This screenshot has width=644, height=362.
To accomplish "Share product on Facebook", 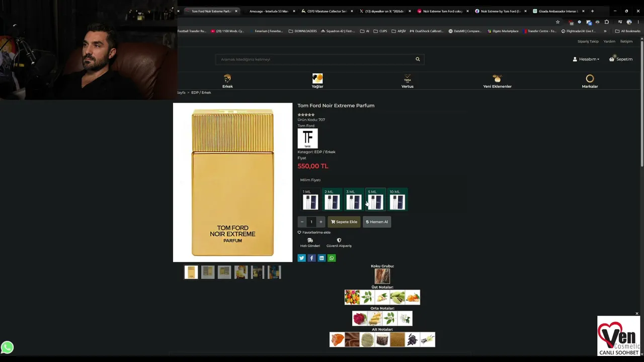I will [x=311, y=258].
